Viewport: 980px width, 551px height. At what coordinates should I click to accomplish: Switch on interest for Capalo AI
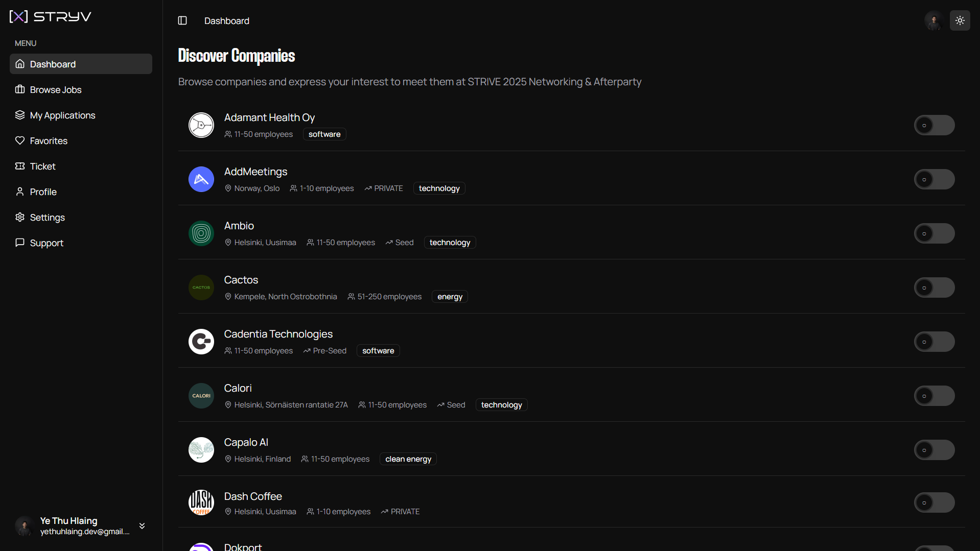pos(934,450)
